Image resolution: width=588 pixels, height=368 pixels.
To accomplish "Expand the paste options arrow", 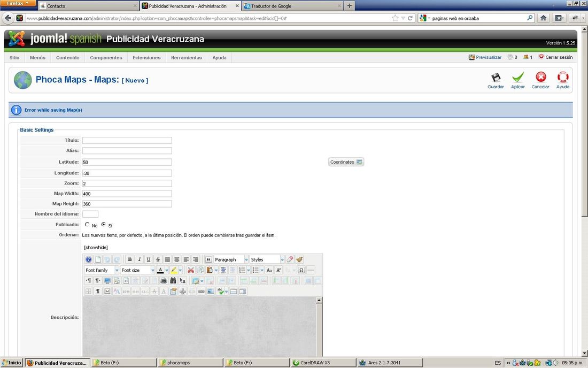I will coord(216,270).
